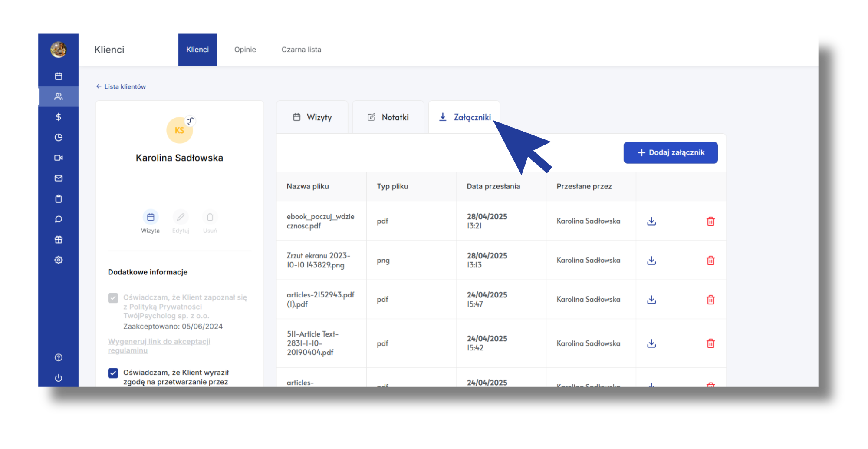
Task: Click the Zrzut ekranu 2023-10-10 file name
Action: 318,260
